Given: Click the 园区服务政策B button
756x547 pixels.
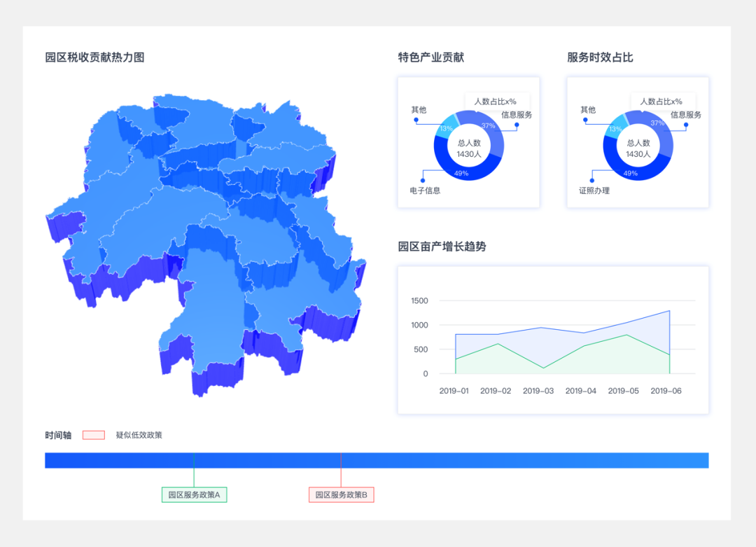Looking at the screenshot, I should [342, 494].
